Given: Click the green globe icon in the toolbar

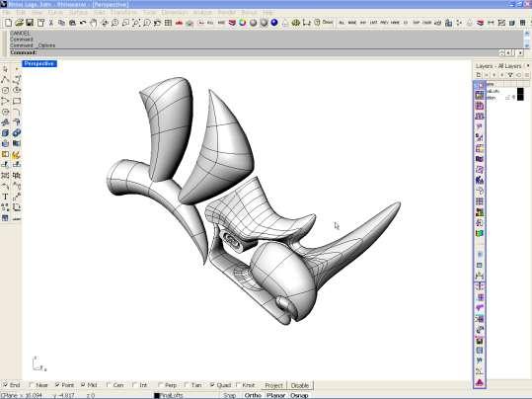Looking at the screenshot, I should [x=296, y=23].
